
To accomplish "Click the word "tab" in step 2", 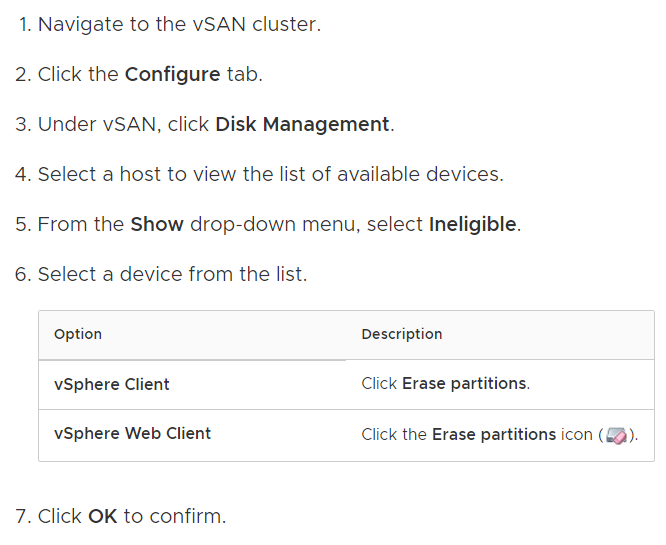I will click(242, 75).
